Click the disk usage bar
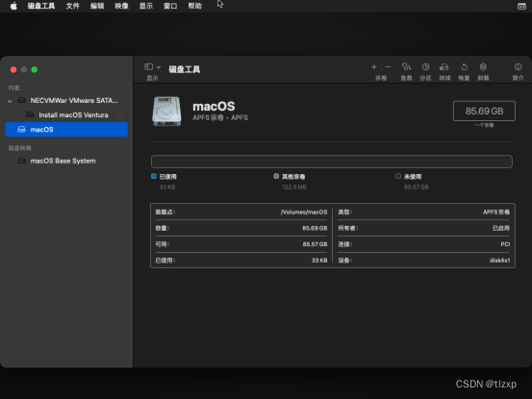The image size is (532, 399). 332,162
